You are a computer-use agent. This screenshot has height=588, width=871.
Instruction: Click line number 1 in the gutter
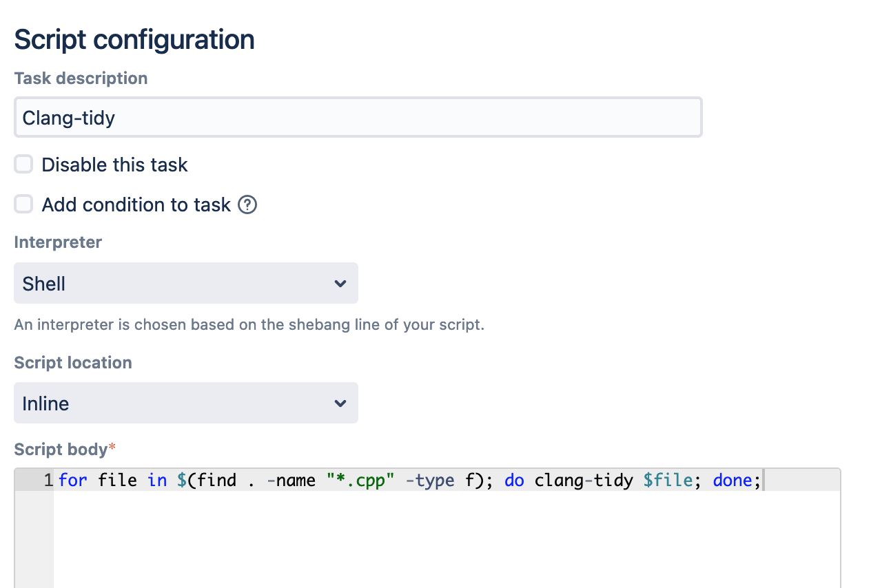tap(47, 480)
